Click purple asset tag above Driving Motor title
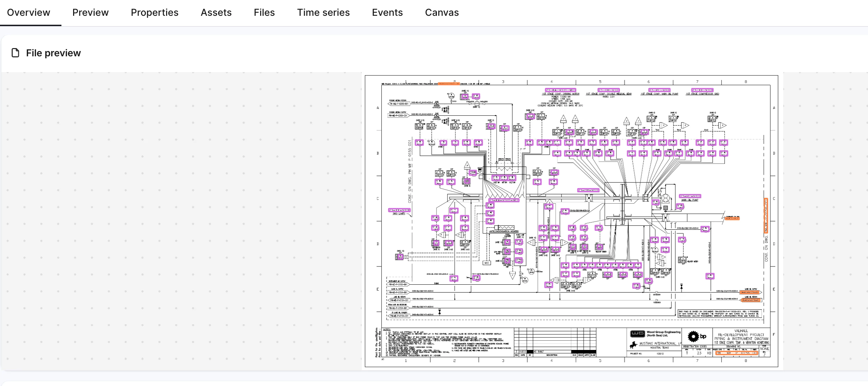This screenshot has width=868, height=386. (560, 90)
